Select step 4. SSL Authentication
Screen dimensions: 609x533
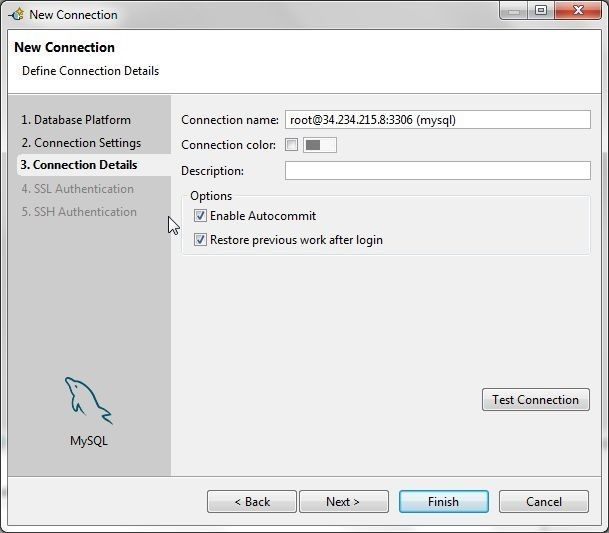coord(78,189)
